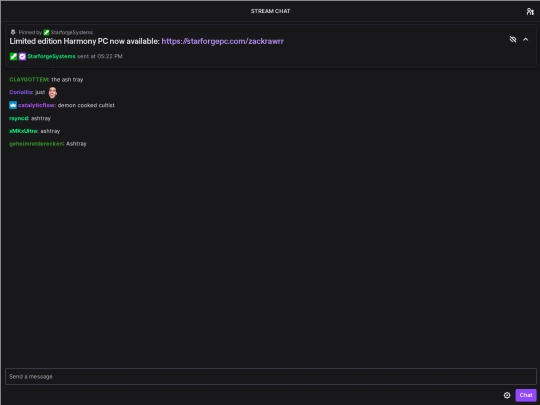Image resolution: width=540 pixels, height=405 pixels.
Task: Click 'demon cooked cultist' message
Action: coord(86,105)
